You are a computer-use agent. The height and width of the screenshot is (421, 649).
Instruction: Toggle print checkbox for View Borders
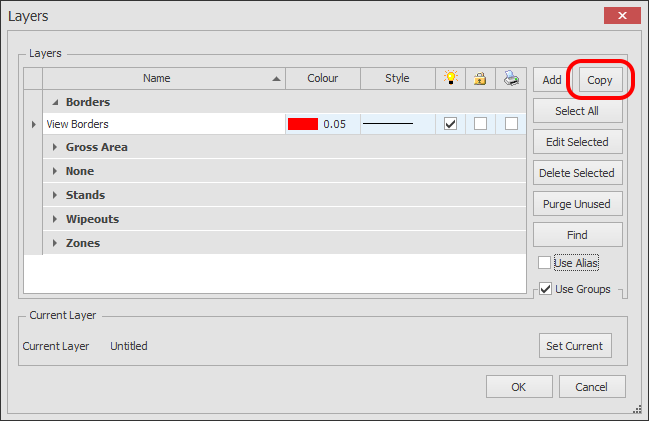pos(511,124)
